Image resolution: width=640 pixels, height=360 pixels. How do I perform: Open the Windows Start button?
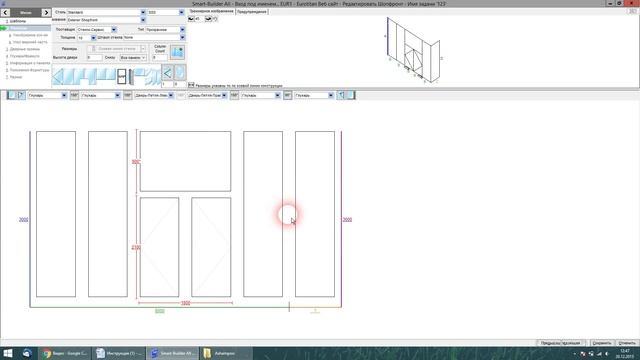point(8,353)
